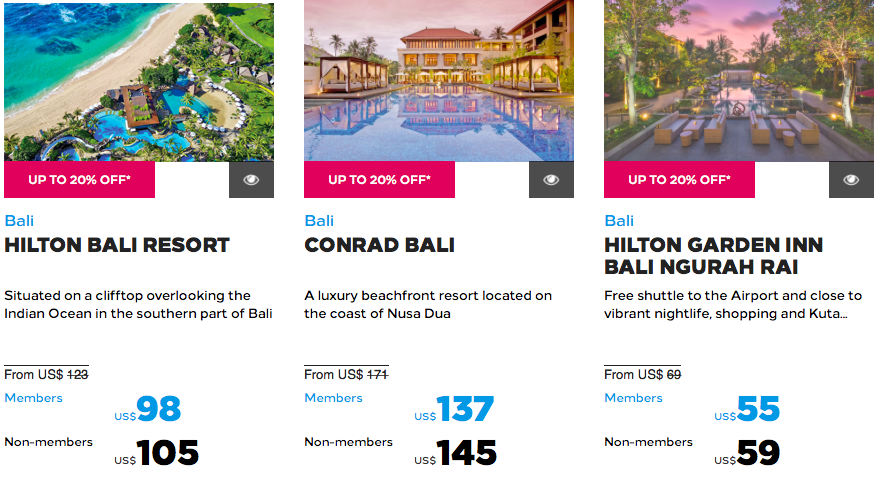Open the Conrad Bali pool photo
877x486 pixels.
click(439, 82)
